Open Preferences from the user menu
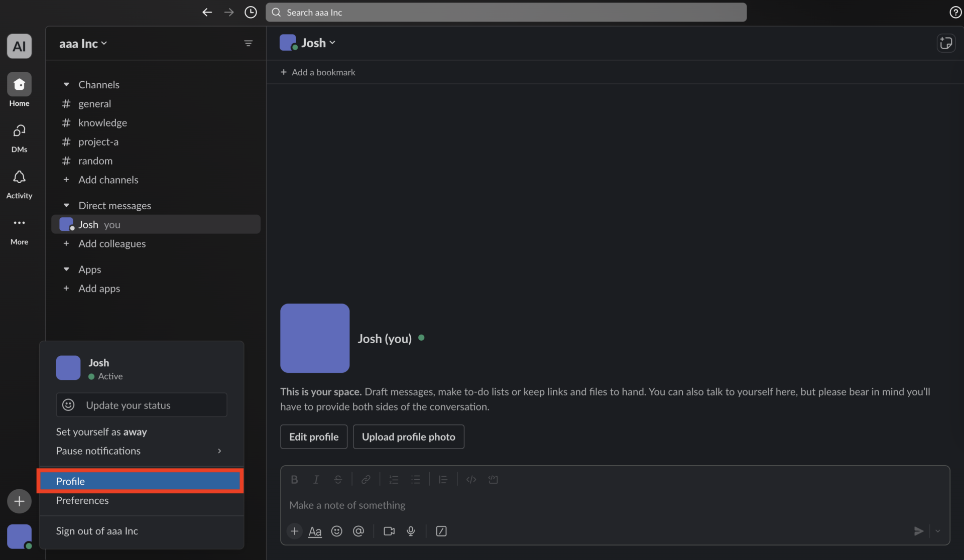The image size is (964, 560). [x=82, y=500]
